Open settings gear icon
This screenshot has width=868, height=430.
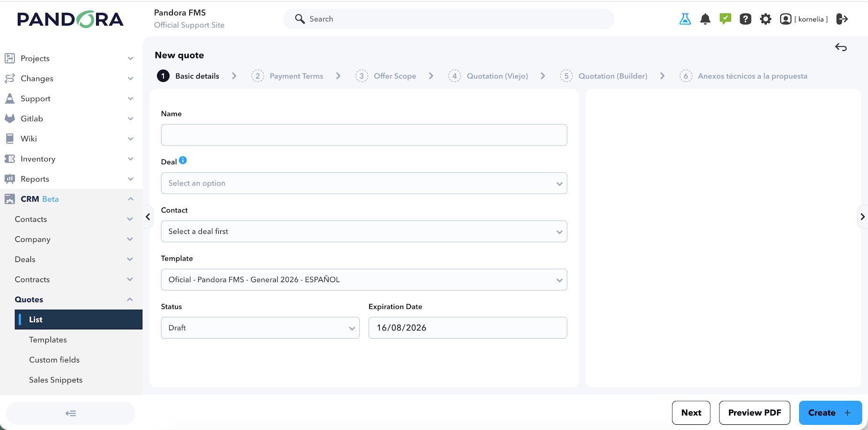coord(765,19)
